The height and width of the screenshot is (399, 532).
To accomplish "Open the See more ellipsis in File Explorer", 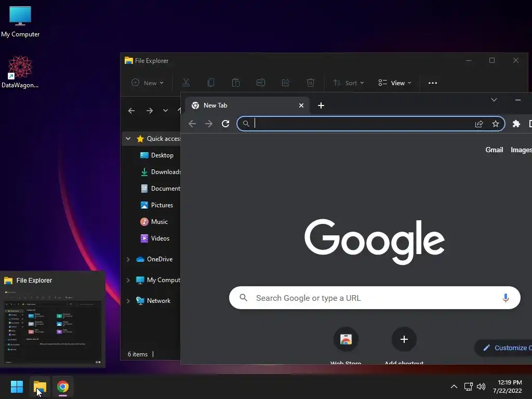I will 433,83.
